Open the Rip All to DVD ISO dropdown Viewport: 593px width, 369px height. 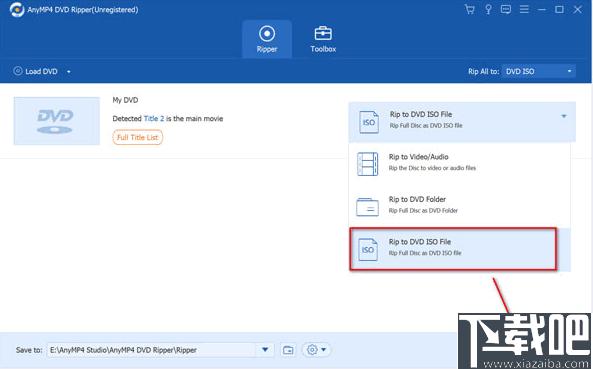[539, 71]
